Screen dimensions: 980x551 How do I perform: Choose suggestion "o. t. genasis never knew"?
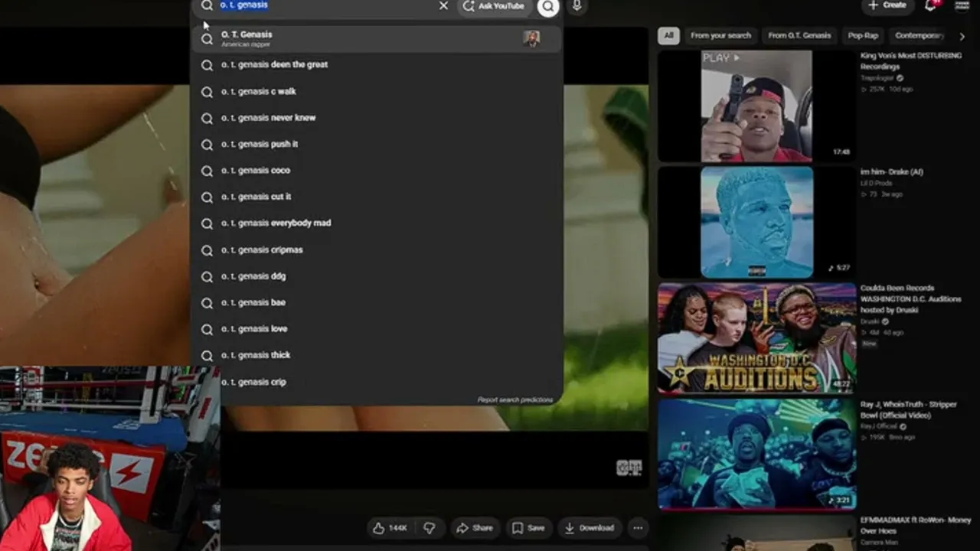pyautogui.click(x=377, y=118)
